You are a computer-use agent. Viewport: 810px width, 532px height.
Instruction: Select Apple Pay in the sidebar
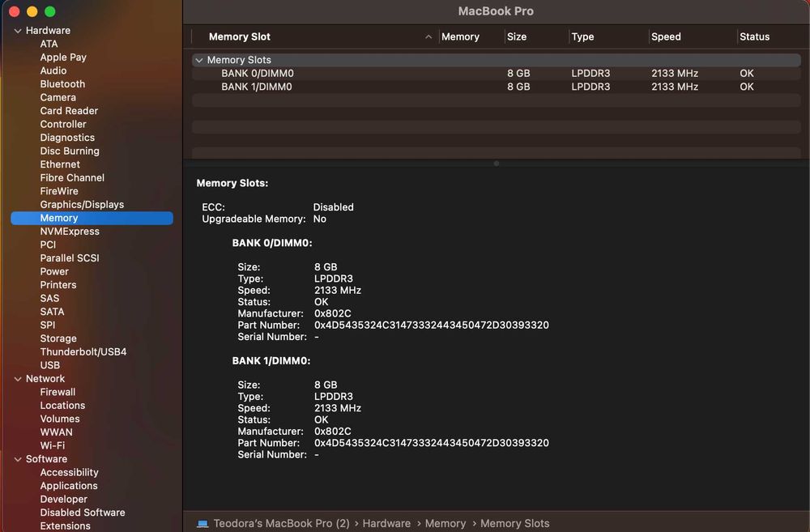pyautogui.click(x=63, y=57)
